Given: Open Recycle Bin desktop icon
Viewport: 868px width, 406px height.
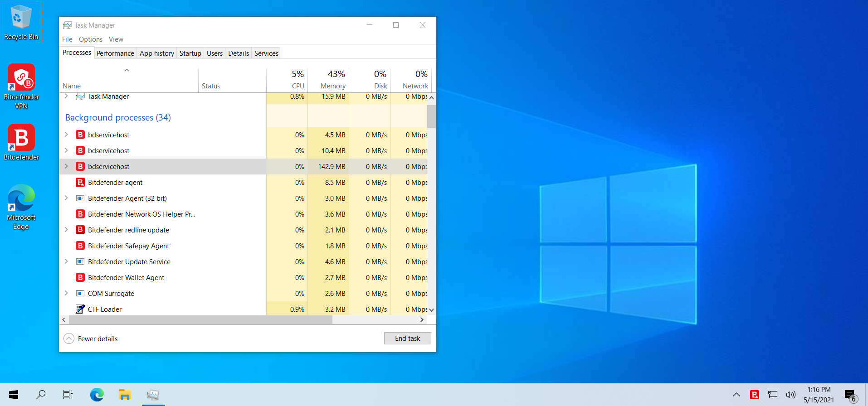Looking at the screenshot, I should [21, 23].
